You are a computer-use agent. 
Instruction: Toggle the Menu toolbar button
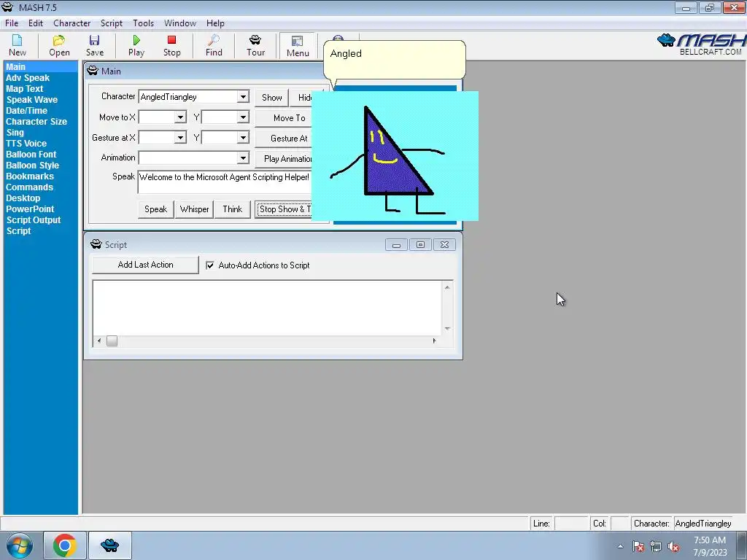298,46
